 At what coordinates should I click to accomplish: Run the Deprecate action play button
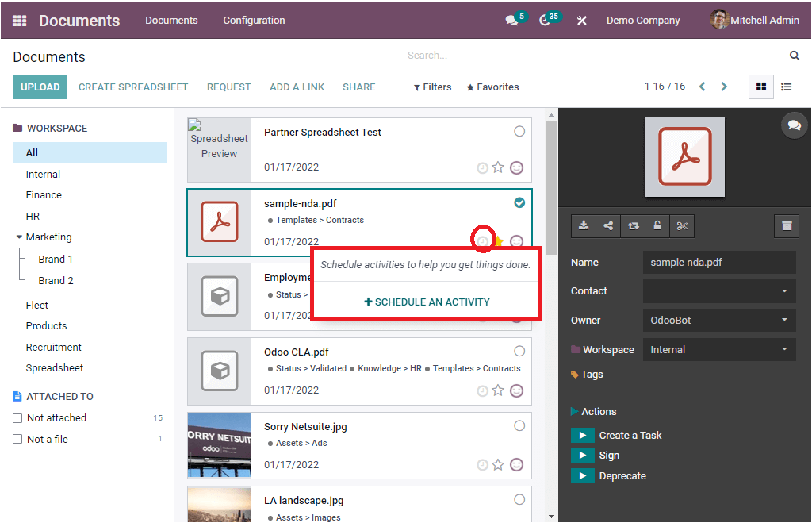point(583,476)
